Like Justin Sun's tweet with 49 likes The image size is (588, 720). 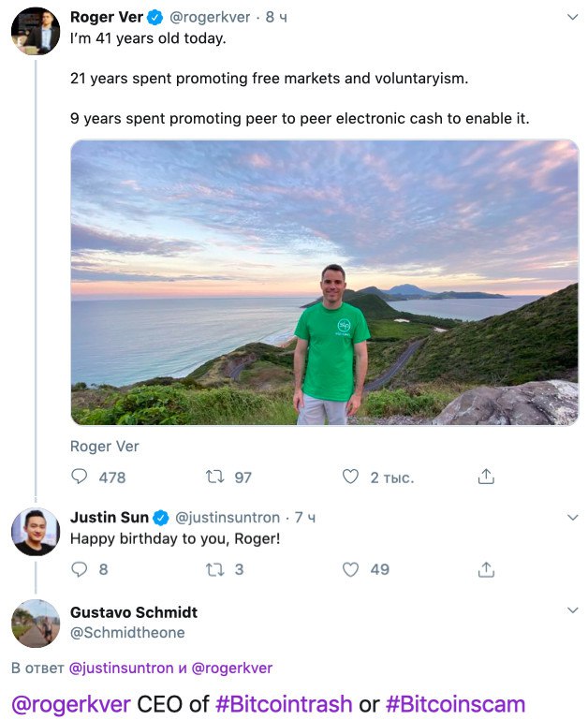(350, 569)
